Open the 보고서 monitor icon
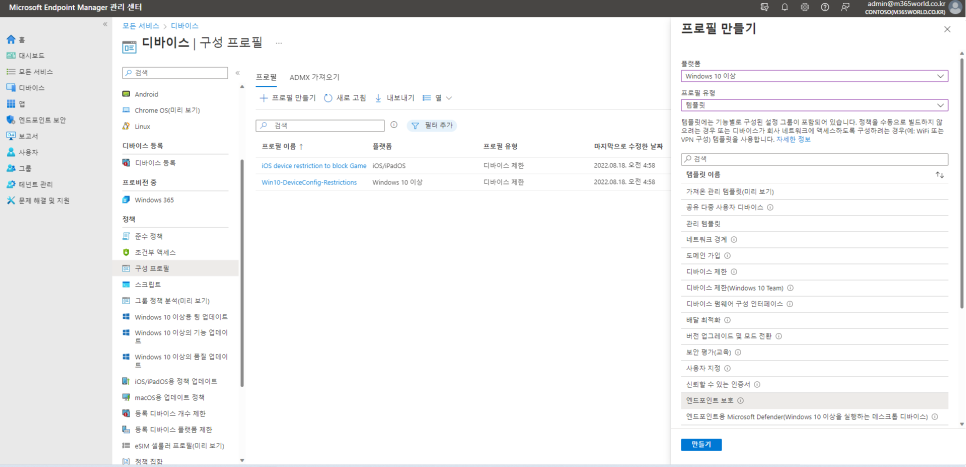 point(10,136)
